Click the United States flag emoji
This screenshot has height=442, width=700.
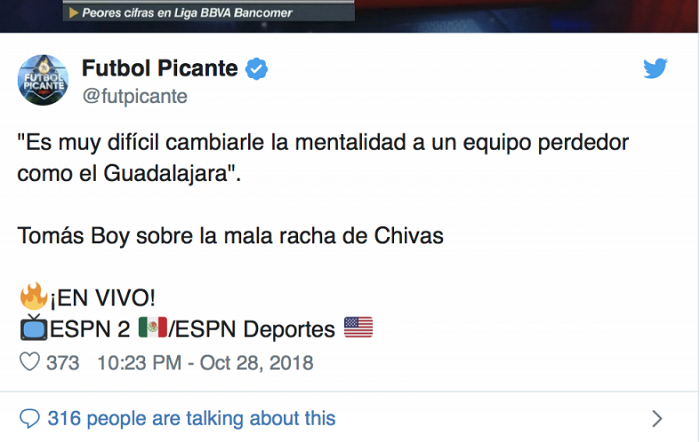(x=357, y=327)
